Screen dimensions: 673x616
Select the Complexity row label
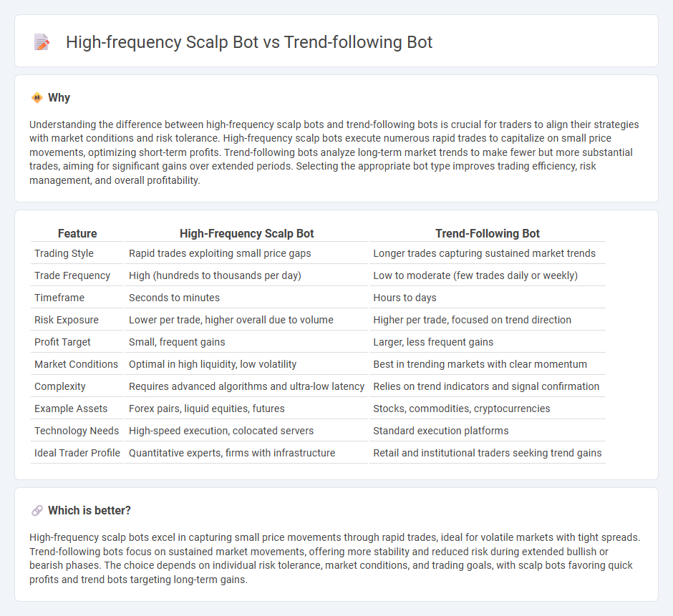click(x=59, y=386)
